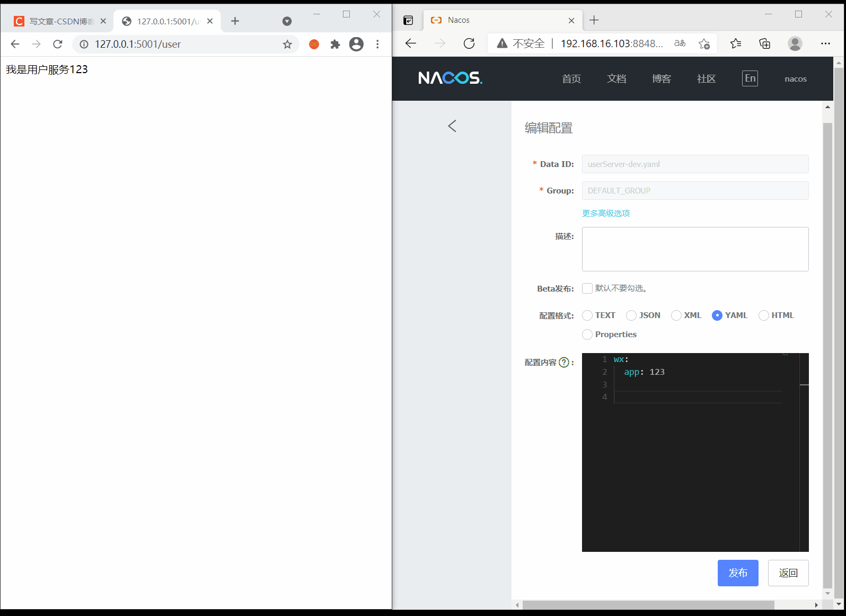Open the Chrome profile avatar
This screenshot has height=616, width=846.
[x=356, y=44]
